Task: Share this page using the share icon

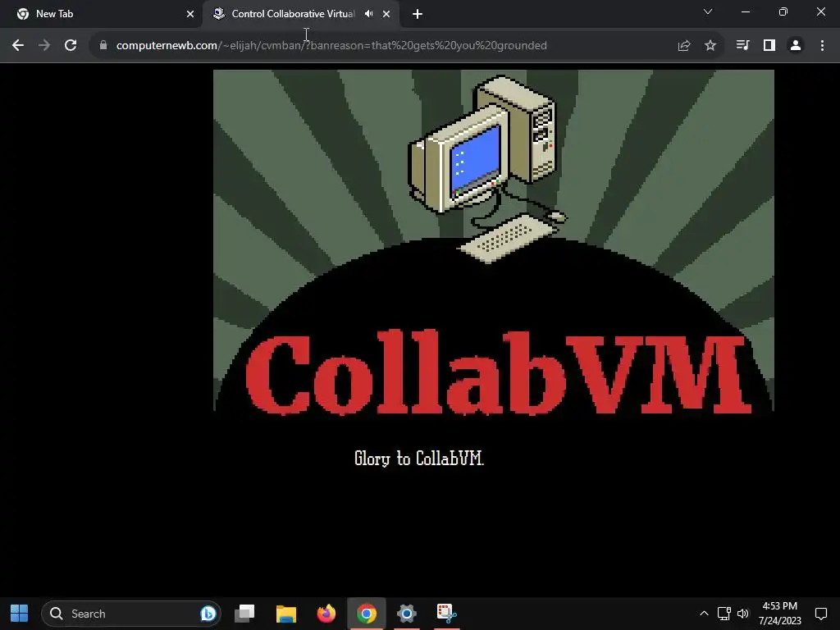Action: (x=683, y=46)
